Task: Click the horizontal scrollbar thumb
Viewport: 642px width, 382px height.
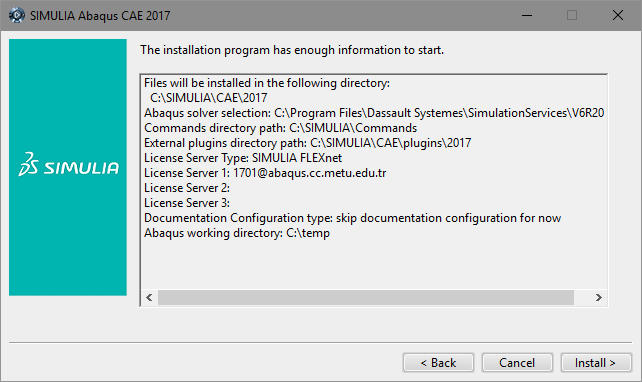Action: pos(366,298)
